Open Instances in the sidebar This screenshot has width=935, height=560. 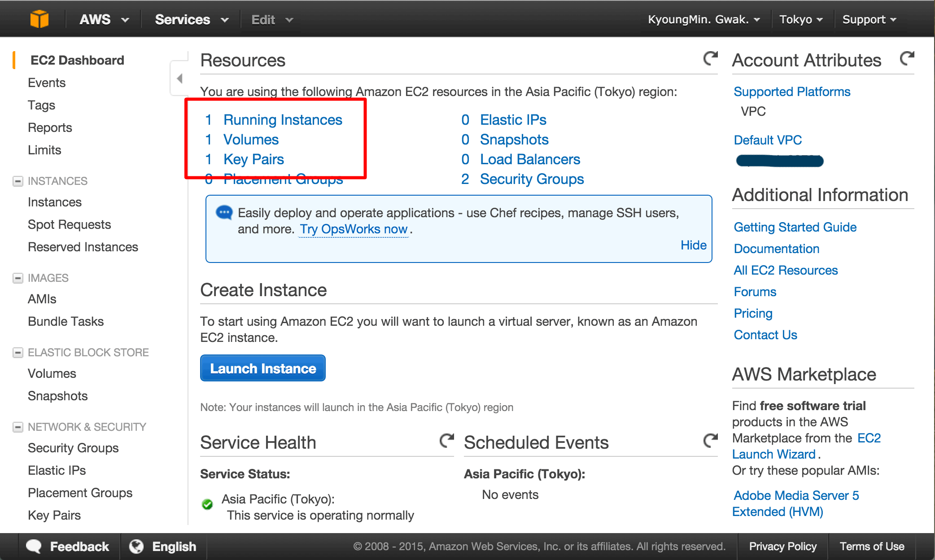pos(55,202)
